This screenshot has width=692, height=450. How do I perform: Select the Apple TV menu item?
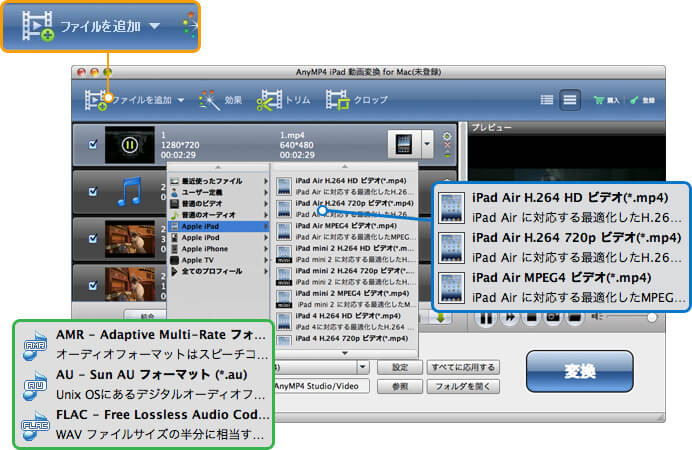pyautogui.click(x=219, y=260)
